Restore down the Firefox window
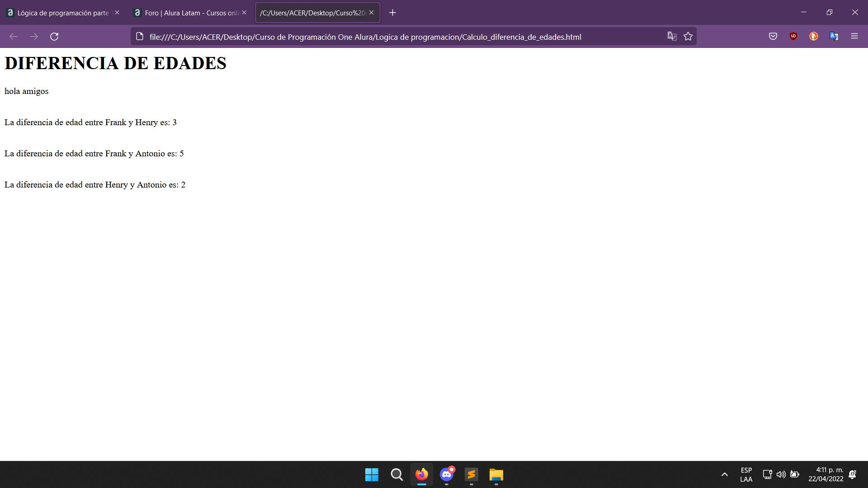Viewport: 868px width, 488px height. click(x=829, y=12)
